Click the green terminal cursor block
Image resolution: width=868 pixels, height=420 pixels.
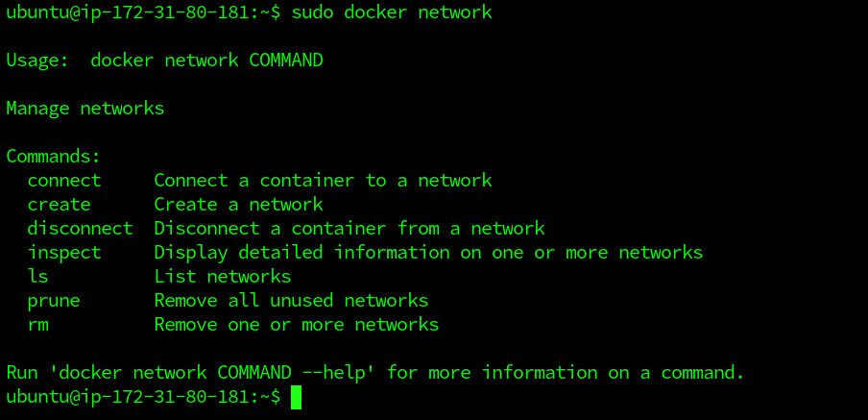coord(297,397)
